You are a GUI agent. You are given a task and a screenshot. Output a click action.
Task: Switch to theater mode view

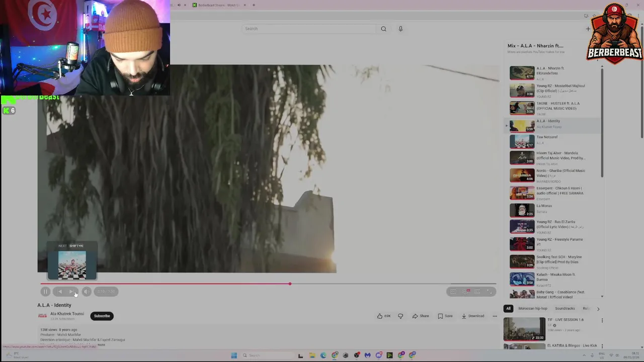coord(477,292)
